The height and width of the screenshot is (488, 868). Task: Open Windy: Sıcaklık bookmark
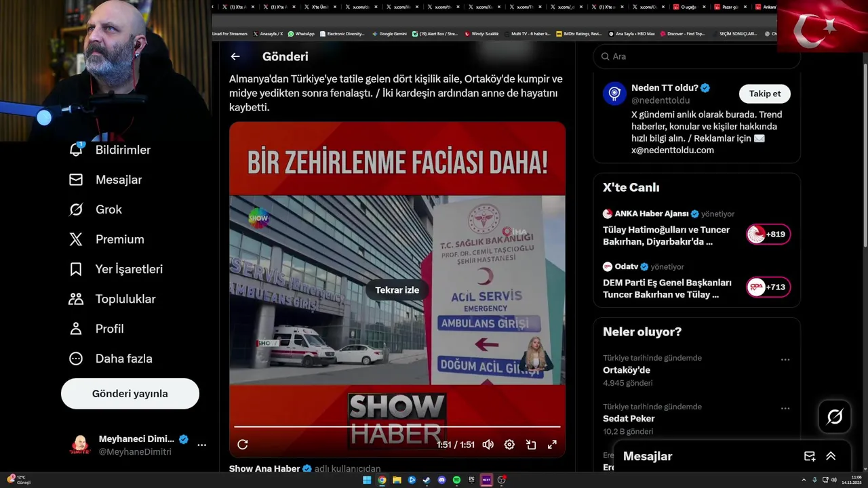[481, 33]
